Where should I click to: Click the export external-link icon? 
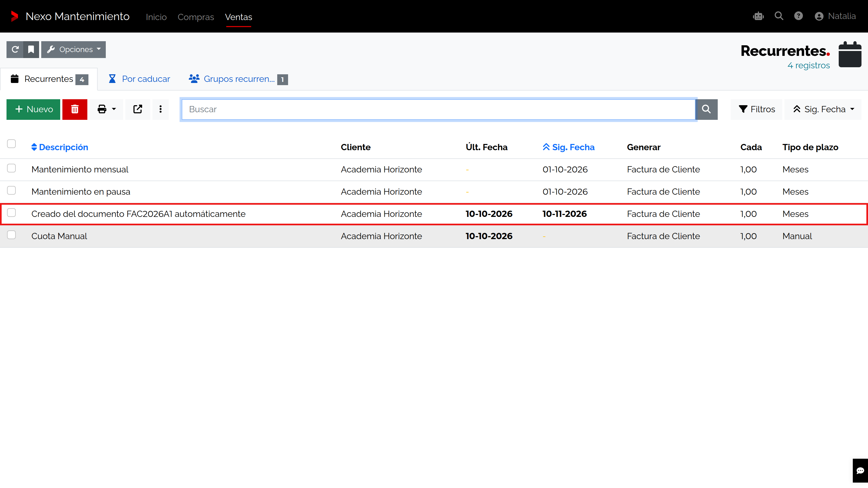138,109
